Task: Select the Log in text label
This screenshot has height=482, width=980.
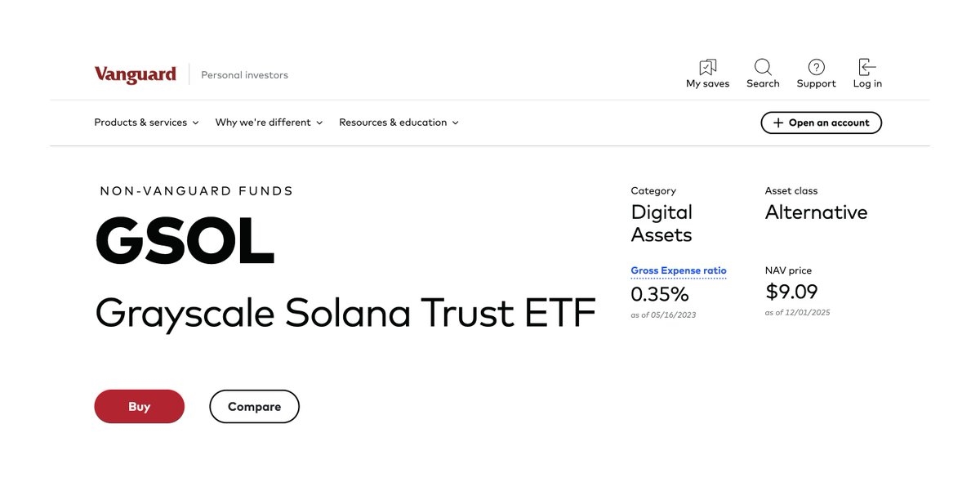Action: point(867,83)
